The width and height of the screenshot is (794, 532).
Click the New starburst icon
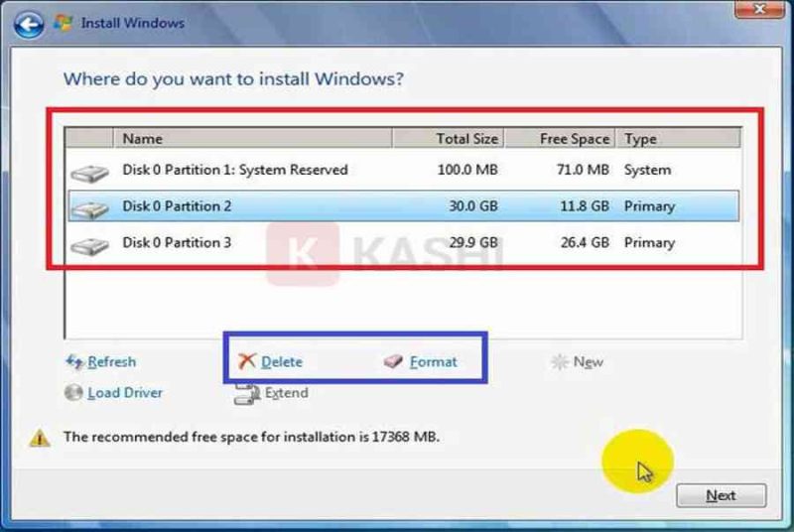click(560, 361)
